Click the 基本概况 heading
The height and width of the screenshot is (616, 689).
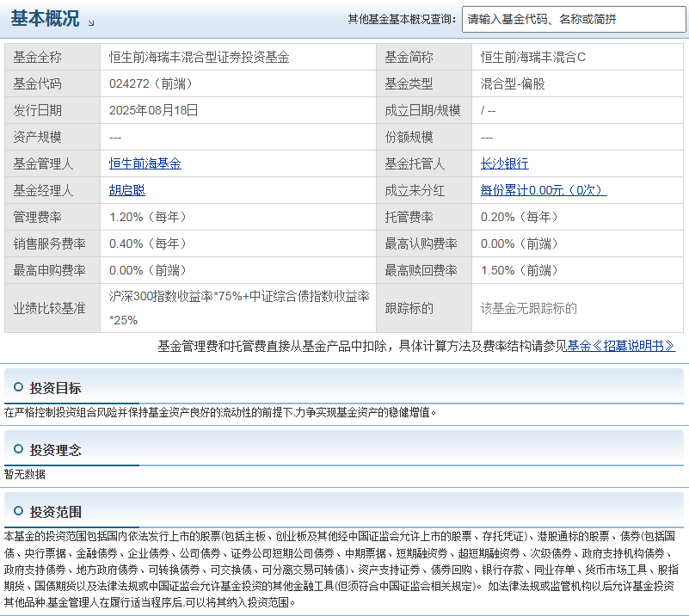[x=45, y=19]
